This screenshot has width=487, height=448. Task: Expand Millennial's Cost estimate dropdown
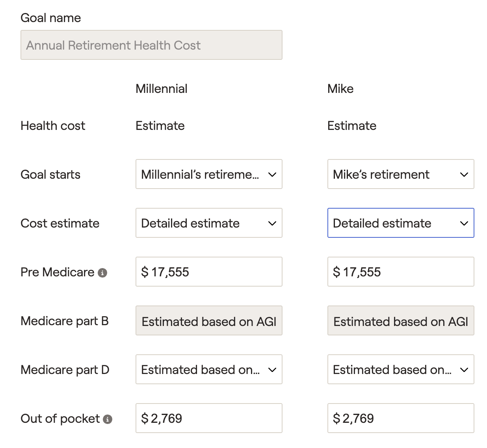pyautogui.click(x=209, y=223)
